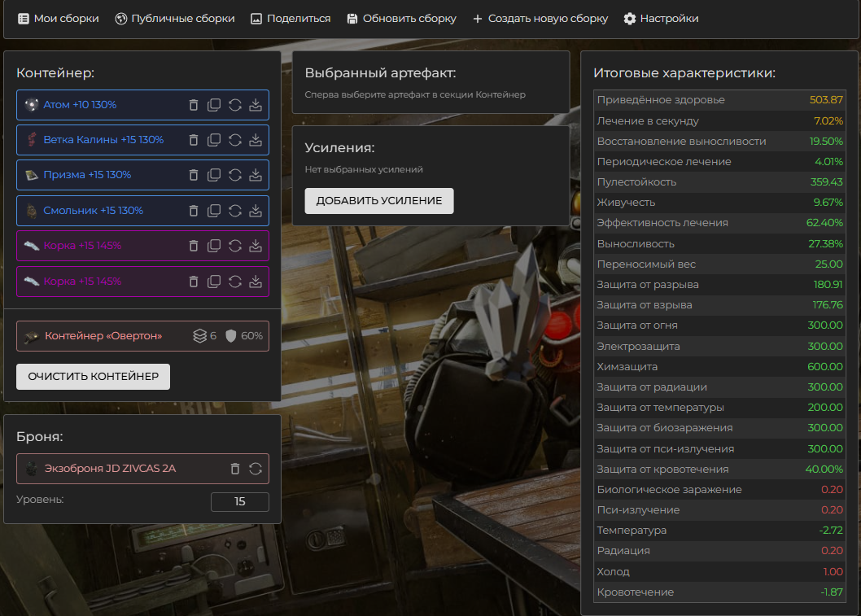Open Настройки
This screenshot has width=861, height=616.
661,19
